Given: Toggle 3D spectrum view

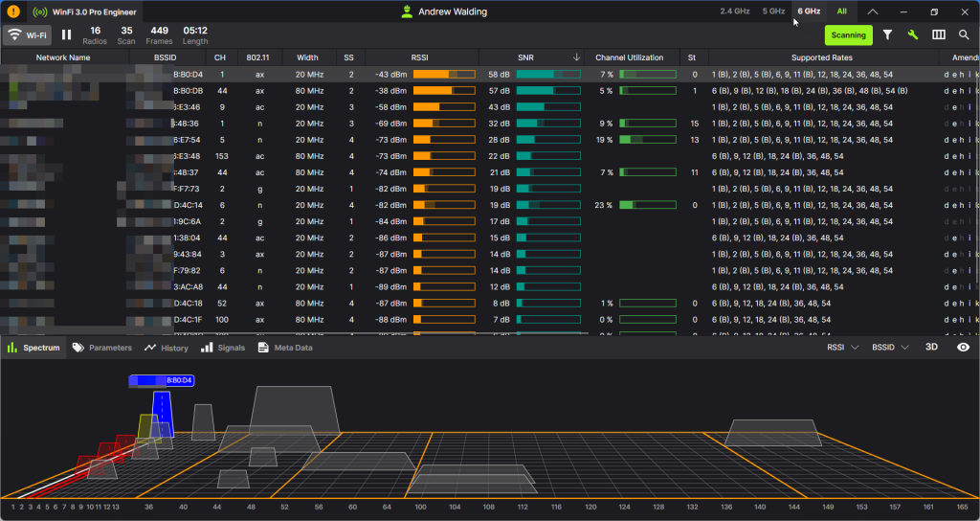Looking at the screenshot, I should pos(931,348).
